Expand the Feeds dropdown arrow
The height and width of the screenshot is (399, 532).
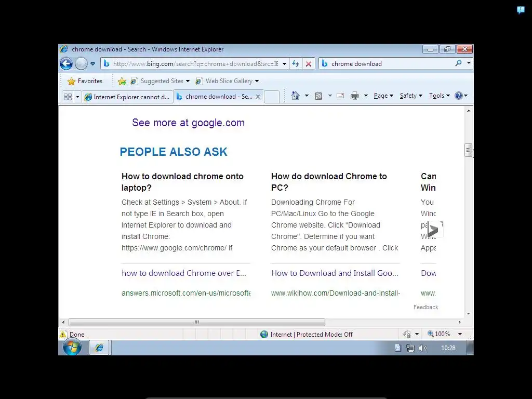click(330, 96)
